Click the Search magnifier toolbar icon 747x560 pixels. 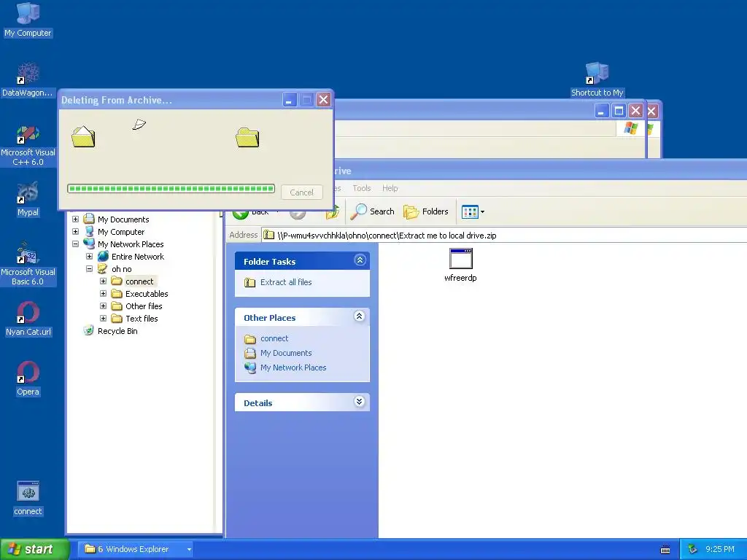pyautogui.click(x=358, y=211)
